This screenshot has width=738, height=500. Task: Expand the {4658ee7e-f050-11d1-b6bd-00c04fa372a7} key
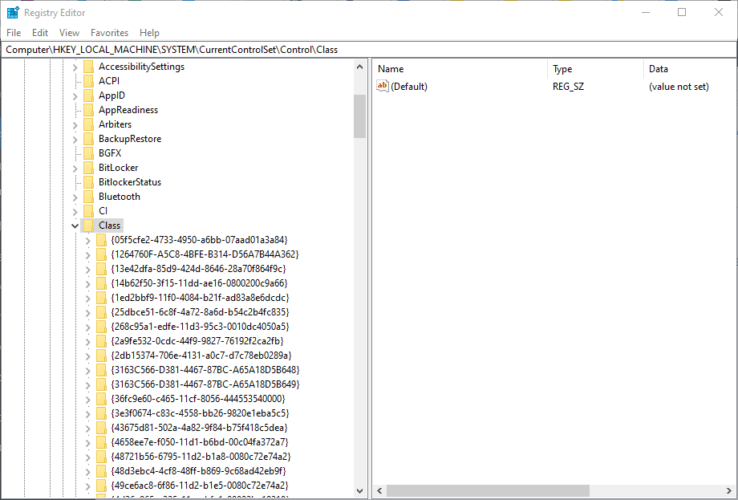[88, 443]
